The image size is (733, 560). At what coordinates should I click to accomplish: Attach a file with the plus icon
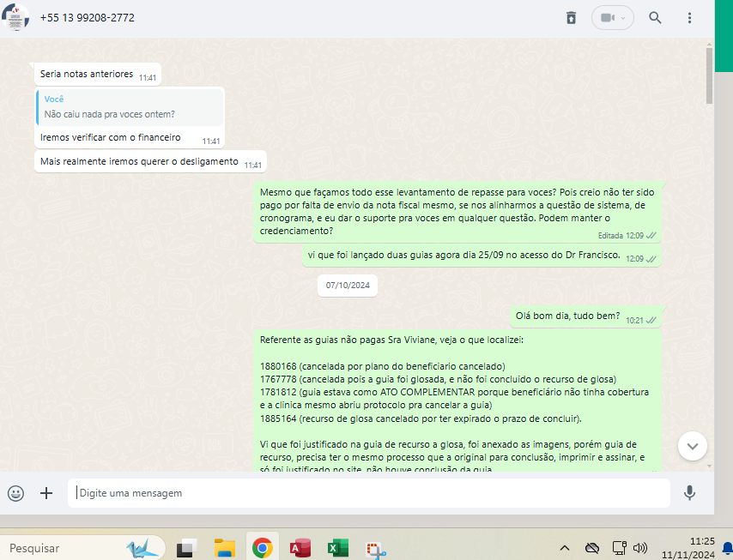click(x=46, y=493)
